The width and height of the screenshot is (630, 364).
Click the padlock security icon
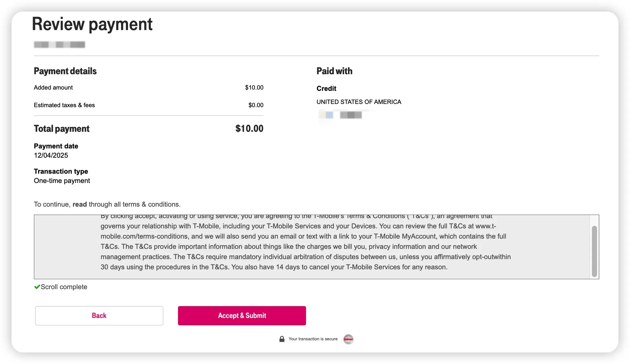click(x=282, y=339)
